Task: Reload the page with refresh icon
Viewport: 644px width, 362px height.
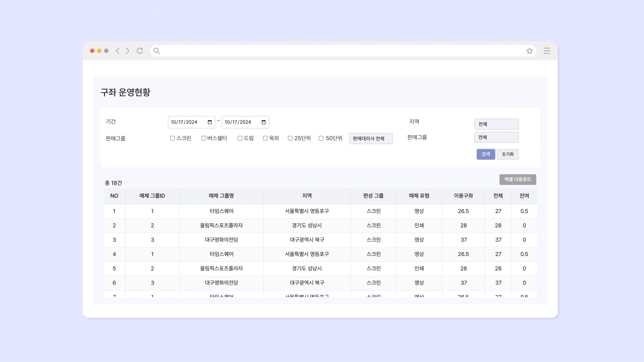Action: pos(140,51)
